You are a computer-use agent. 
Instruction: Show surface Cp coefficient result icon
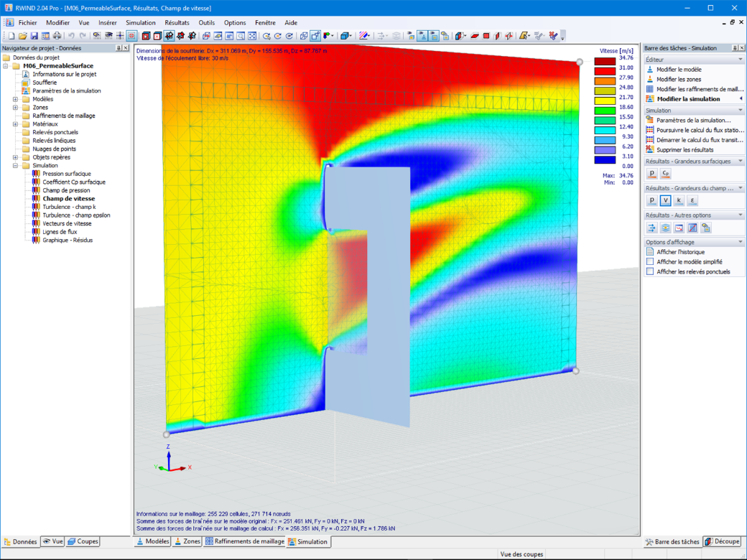pyautogui.click(x=666, y=173)
